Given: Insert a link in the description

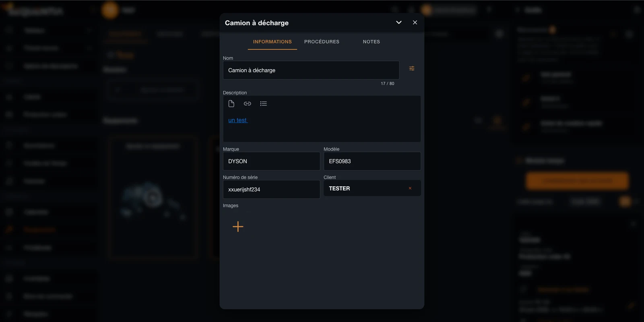Looking at the screenshot, I should [x=248, y=104].
